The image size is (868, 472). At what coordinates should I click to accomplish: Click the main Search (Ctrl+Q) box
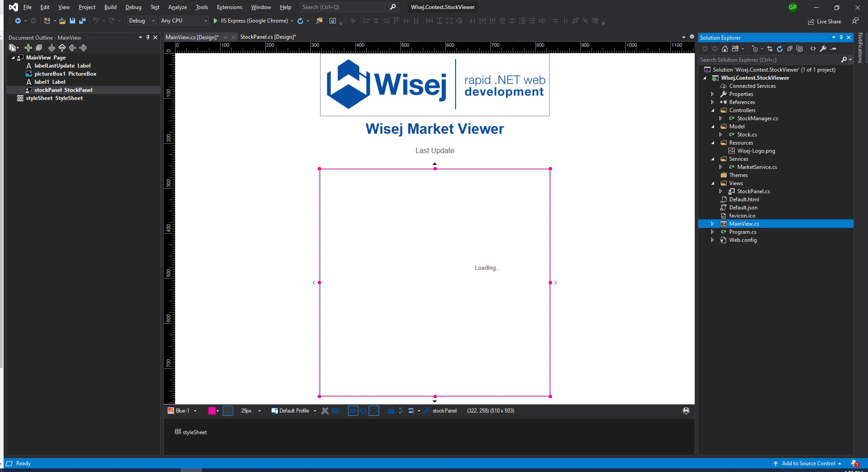349,7
